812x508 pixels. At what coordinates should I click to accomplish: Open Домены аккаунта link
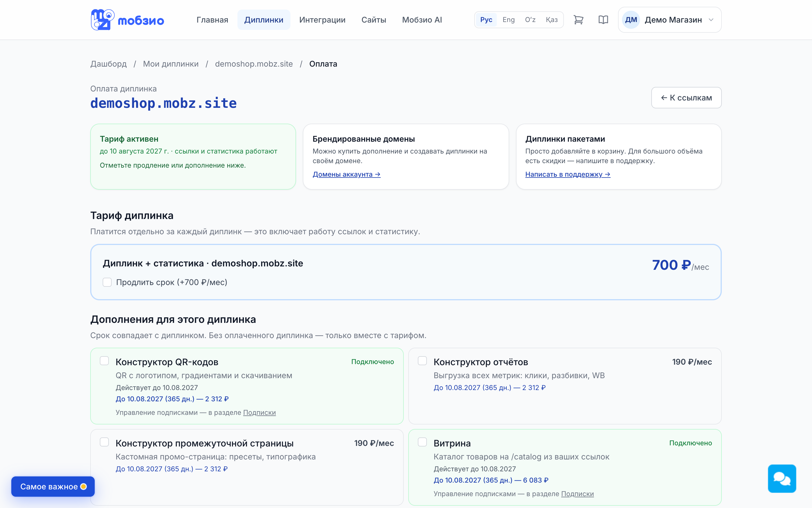346,174
